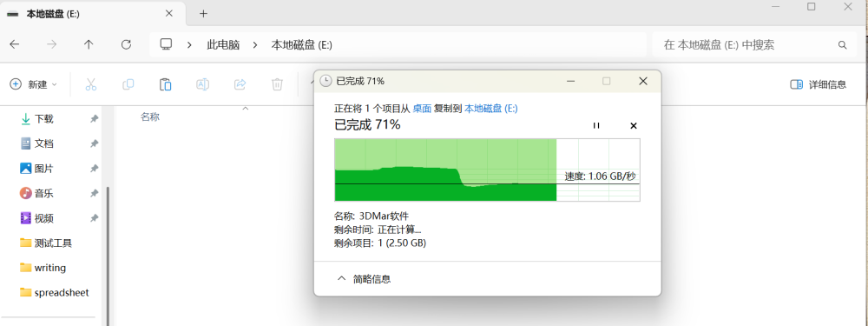Click pin icon next to 视频

point(95,218)
